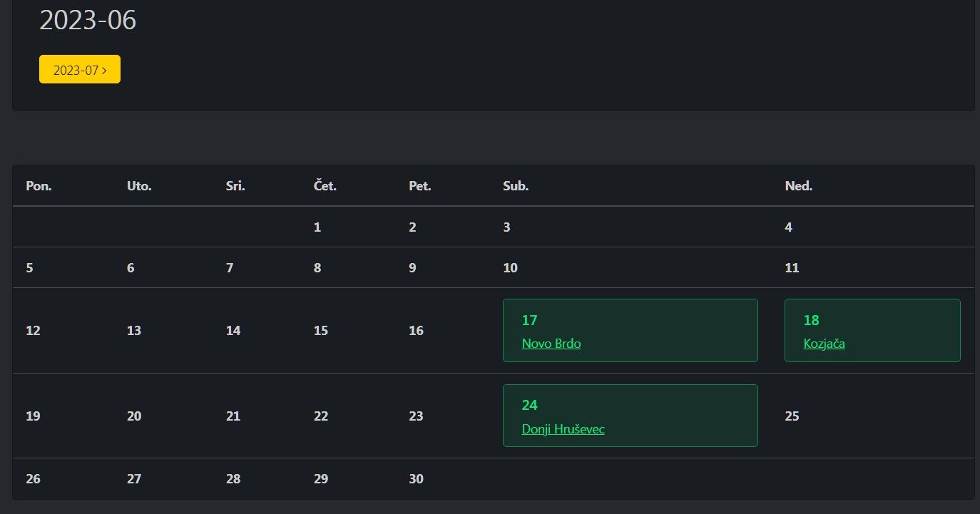Click the chevron arrow in 2023-07 button
This screenshot has width=980, height=514.
pos(105,71)
